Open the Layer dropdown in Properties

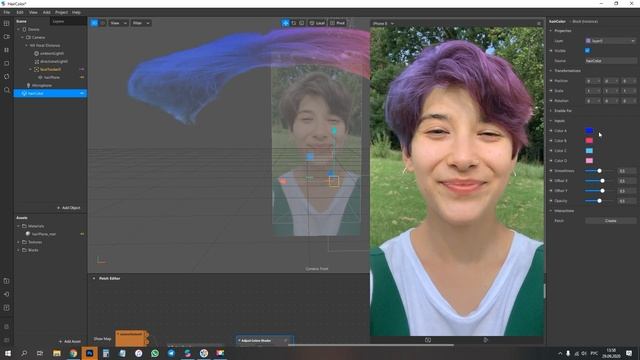click(x=611, y=41)
